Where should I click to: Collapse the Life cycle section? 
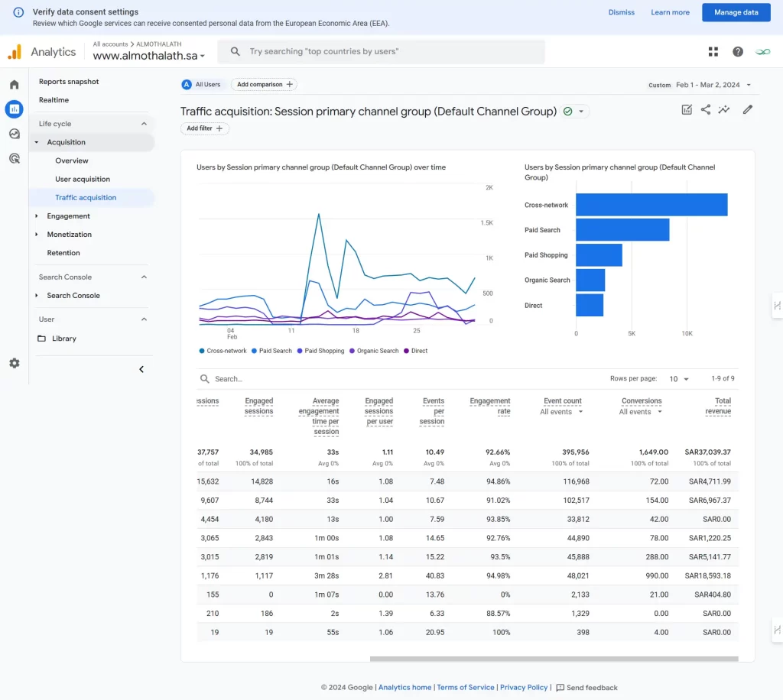(144, 124)
